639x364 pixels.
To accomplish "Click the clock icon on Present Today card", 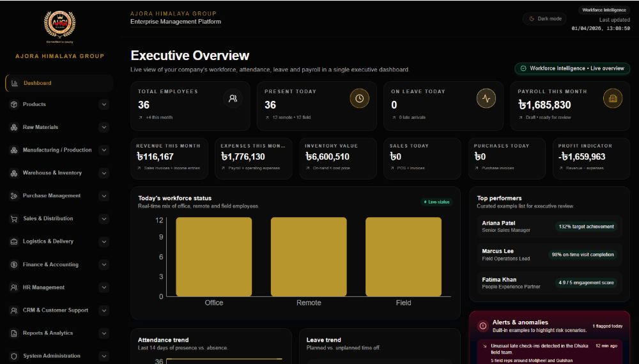I will tap(359, 98).
